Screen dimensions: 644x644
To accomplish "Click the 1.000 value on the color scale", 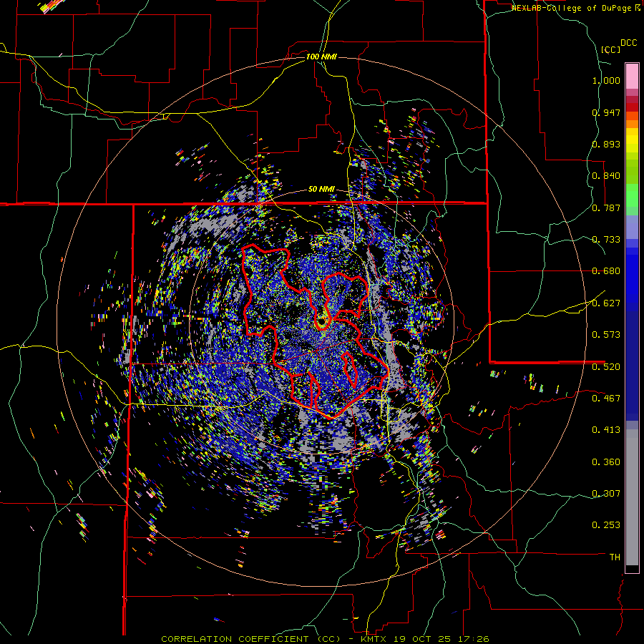I will point(606,80).
